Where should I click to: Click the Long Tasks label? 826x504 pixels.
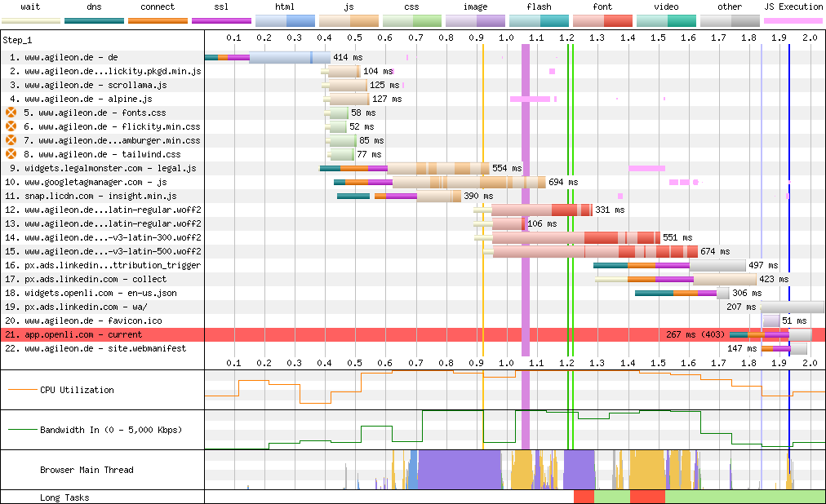(64, 497)
